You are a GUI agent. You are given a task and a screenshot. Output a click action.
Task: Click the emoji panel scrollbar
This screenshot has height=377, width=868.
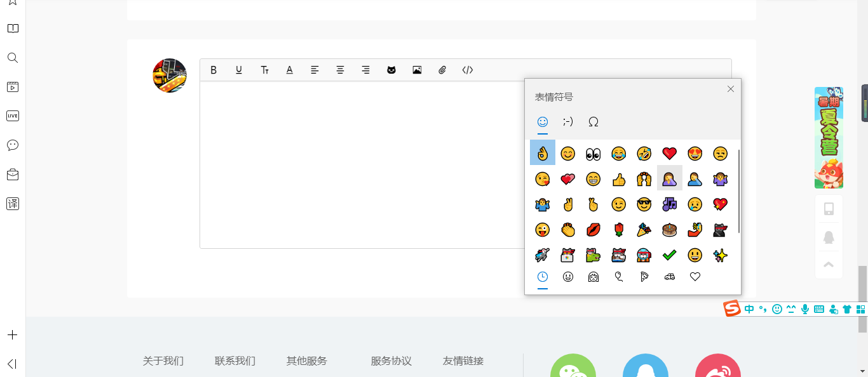tap(739, 190)
